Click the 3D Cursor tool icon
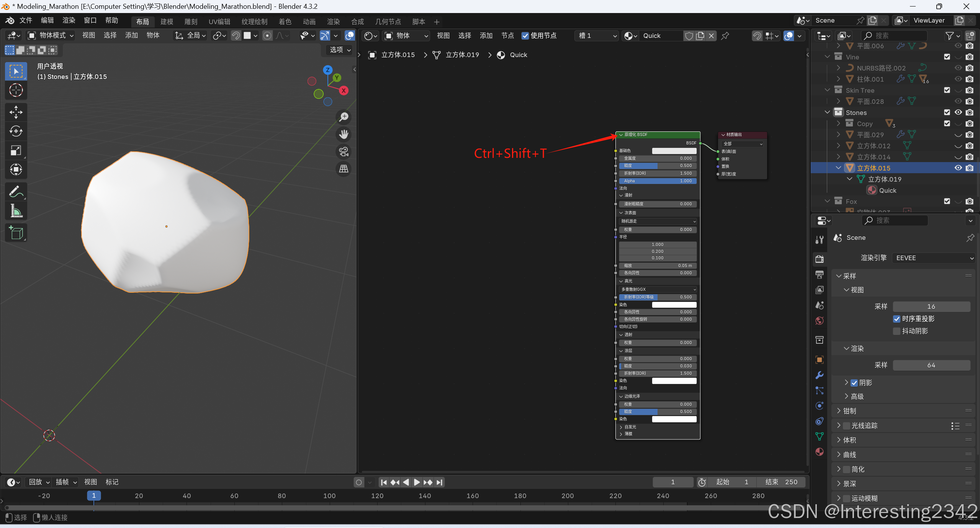 16,90
